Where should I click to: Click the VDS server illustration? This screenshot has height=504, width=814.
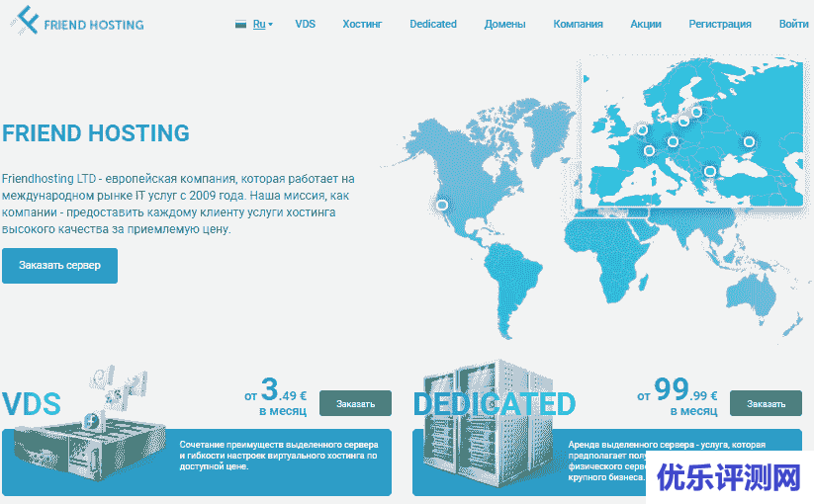pyautogui.click(x=89, y=435)
